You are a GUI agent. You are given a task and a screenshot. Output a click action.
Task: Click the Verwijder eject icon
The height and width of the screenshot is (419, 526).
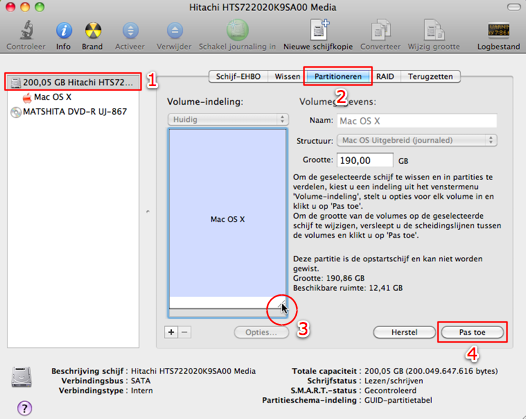point(174,31)
